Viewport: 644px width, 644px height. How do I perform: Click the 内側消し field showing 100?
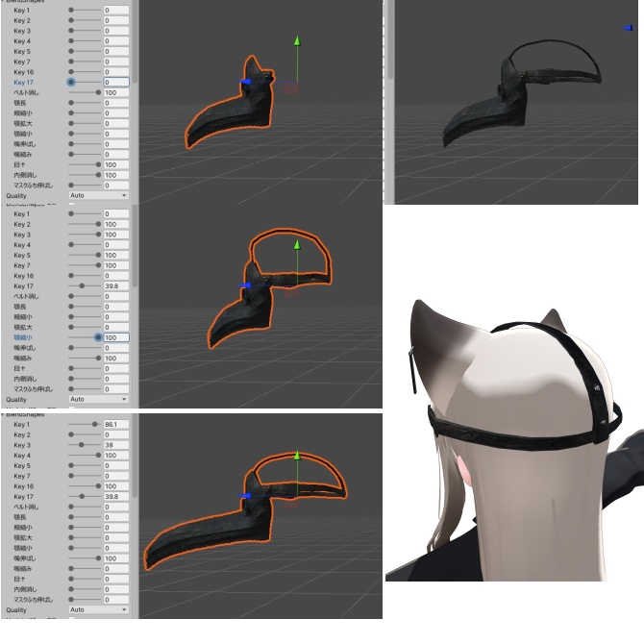116,175
